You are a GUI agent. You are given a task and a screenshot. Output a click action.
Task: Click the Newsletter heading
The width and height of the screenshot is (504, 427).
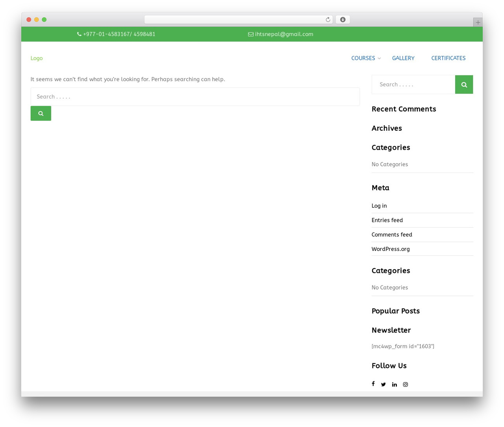[x=391, y=330]
